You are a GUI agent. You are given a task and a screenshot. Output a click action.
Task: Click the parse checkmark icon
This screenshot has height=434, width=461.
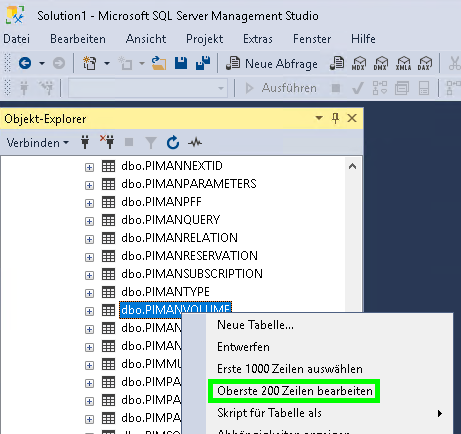tap(358, 88)
